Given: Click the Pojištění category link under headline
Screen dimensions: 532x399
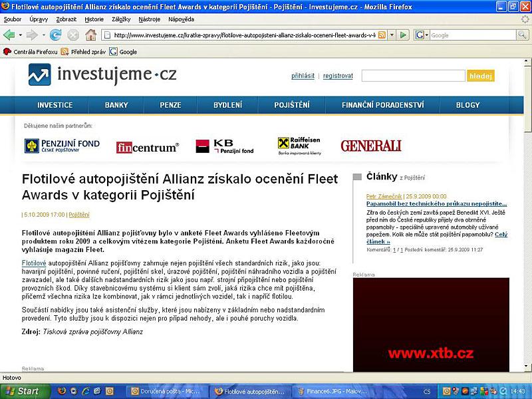Looking at the screenshot, I should click(79, 215).
